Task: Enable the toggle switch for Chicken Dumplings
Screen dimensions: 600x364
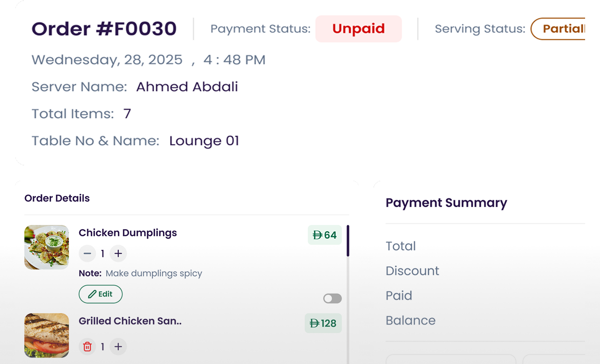Action: [x=332, y=298]
